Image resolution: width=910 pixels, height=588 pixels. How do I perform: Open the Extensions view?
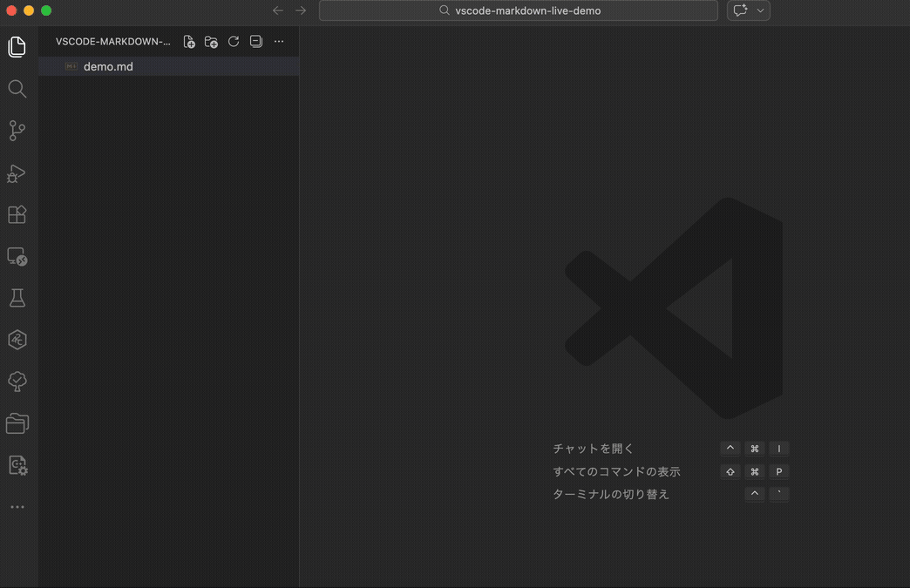[x=17, y=214]
